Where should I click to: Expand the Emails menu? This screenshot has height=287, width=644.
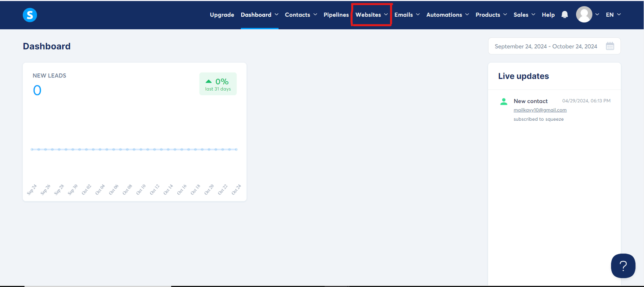pos(407,15)
